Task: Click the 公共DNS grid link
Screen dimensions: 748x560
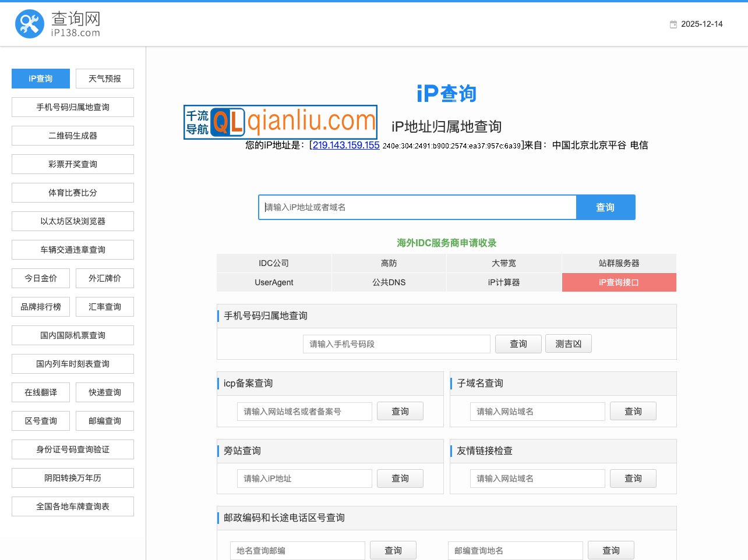Action: pyautogui.click(x=389, y=282)
